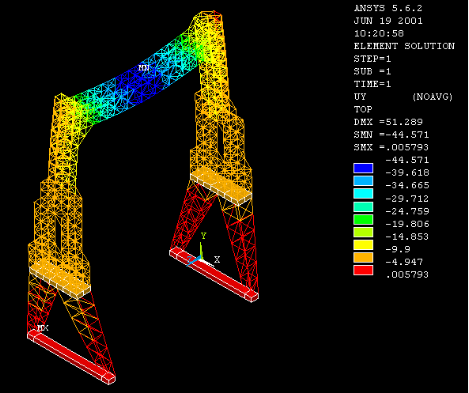Select the orange legend color swatch
This screenshot has width=469, height=393.
coord(363,257)
